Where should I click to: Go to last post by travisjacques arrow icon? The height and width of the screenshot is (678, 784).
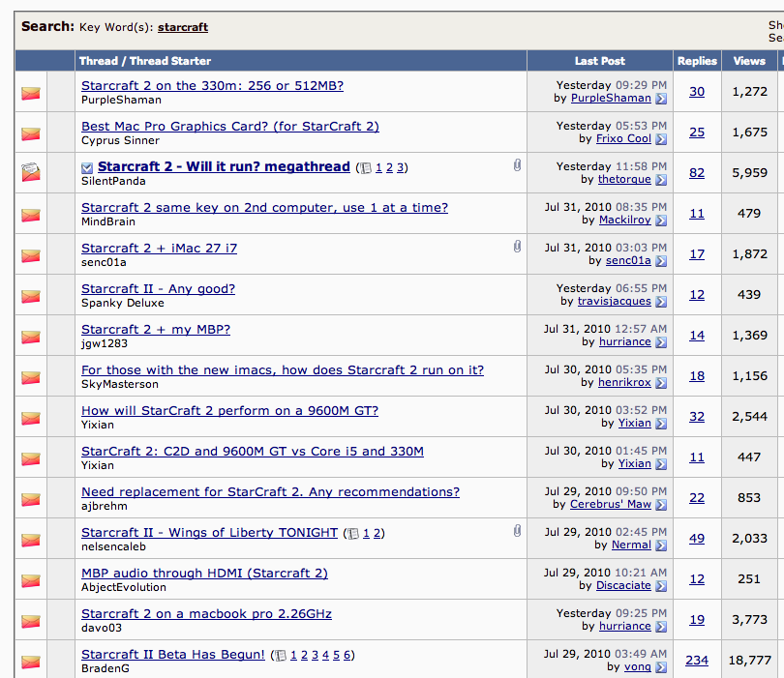click(x=661, y=301)
